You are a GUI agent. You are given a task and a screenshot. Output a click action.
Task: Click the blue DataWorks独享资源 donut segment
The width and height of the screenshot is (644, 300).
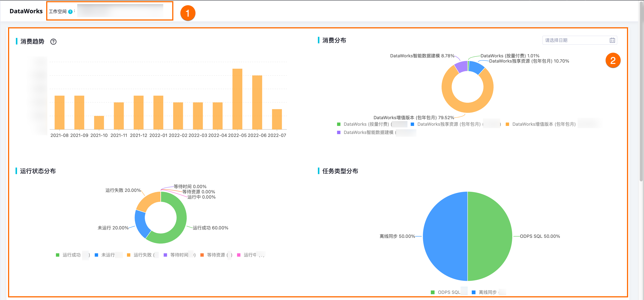pos(476,67)
